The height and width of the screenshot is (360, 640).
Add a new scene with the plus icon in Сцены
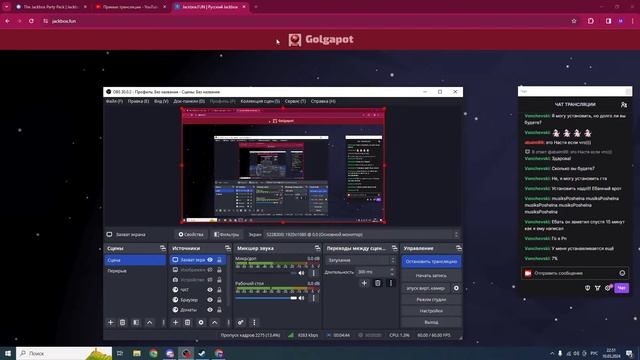(x=111, y=322)
